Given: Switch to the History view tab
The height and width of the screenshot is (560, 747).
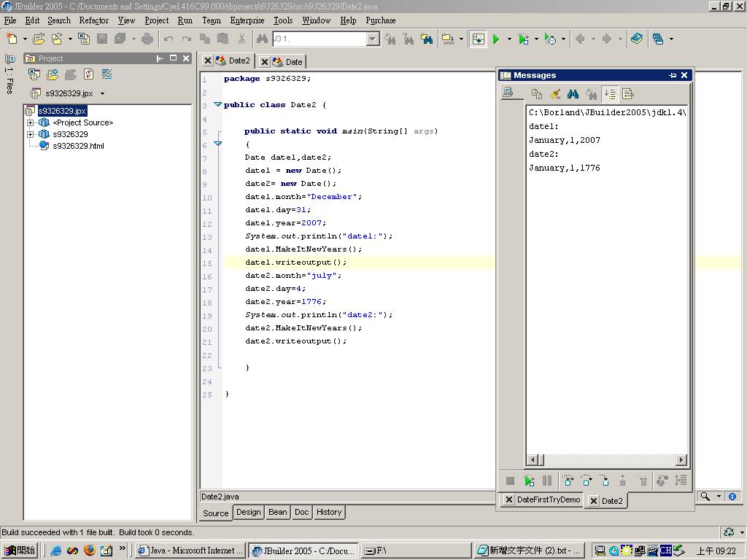Looking at the screenshot, I should click(329, 513).
